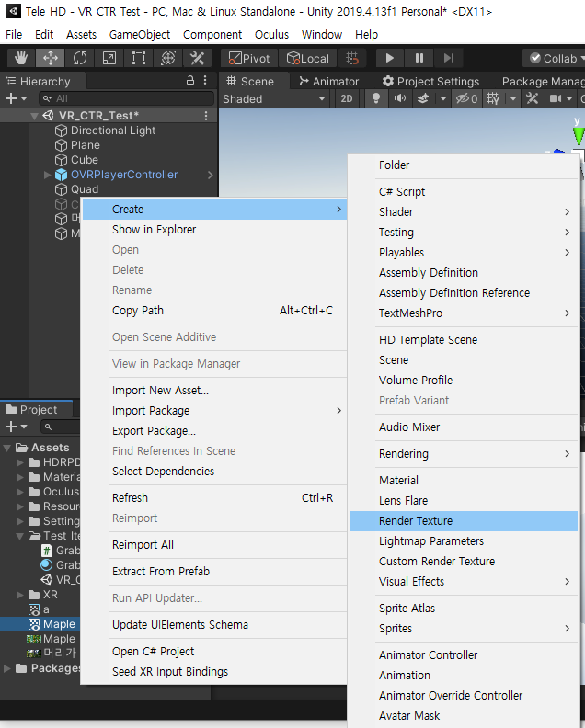Toggle scene lighting

376,98
